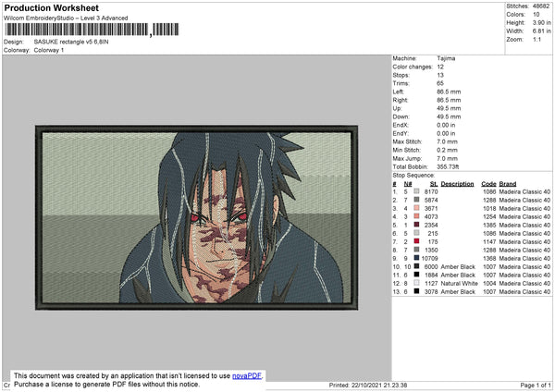Click the 'N#' column header
The image size is (555, 392).
(408, 184)
